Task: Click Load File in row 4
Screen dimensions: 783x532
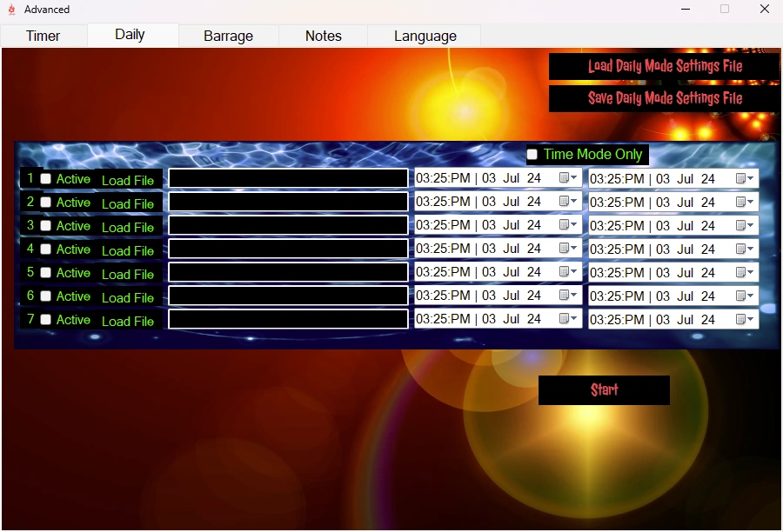Action: tap(128, 250)
